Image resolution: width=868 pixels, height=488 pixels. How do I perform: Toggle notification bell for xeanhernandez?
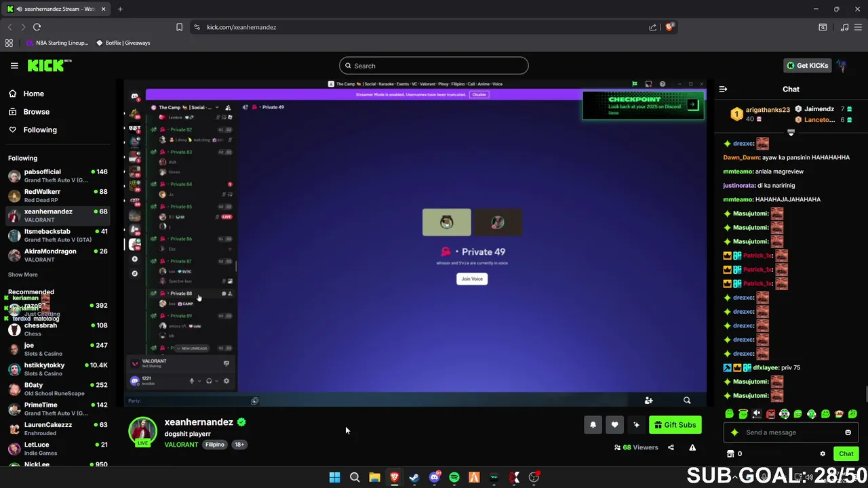(593, 425)
